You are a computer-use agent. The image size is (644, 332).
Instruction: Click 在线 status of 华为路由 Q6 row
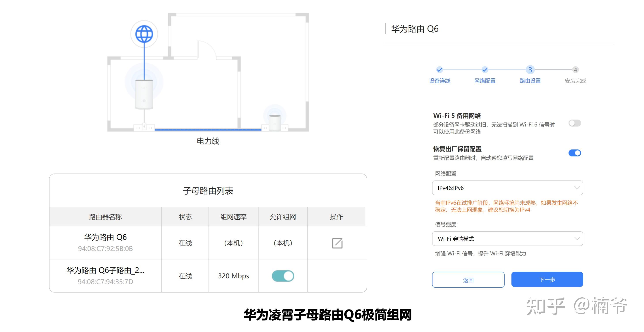tap(185, 243)
